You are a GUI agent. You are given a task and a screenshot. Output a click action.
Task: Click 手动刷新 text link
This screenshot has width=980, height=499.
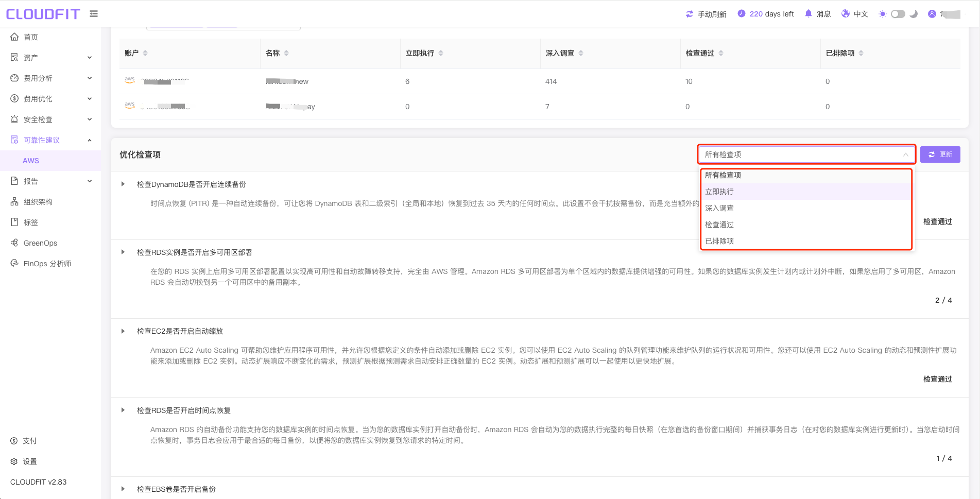(712, 14)
